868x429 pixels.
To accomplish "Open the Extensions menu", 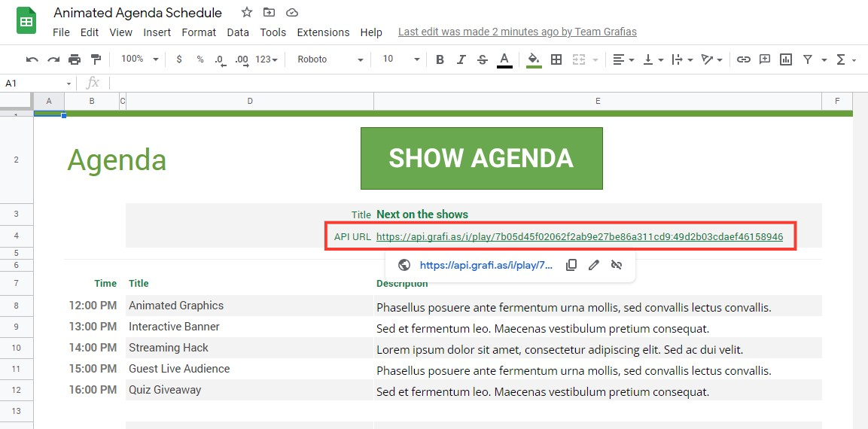I will (x=323, y=32).
